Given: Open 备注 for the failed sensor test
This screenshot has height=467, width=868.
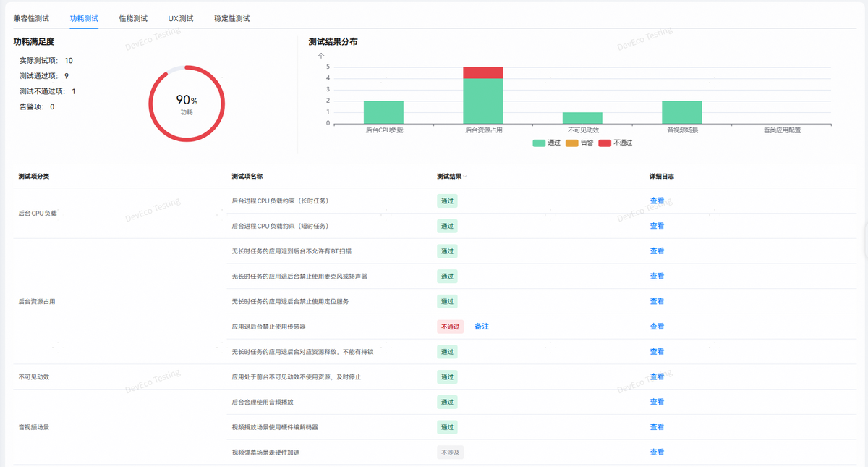Looking at the screenshot, I should [x=482, y=327].
